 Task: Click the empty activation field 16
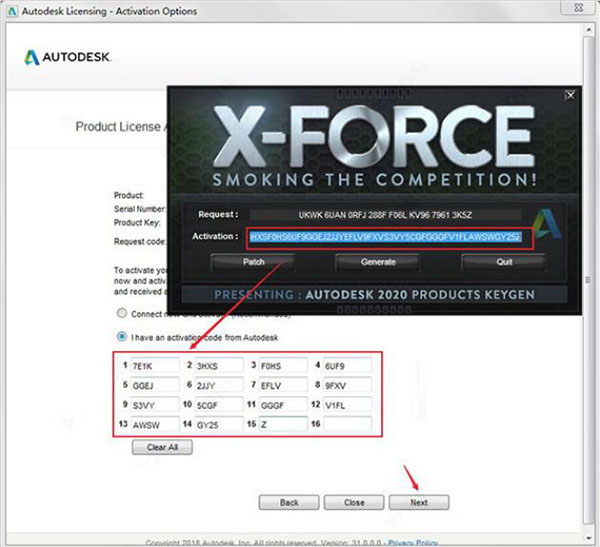(347, 425)
